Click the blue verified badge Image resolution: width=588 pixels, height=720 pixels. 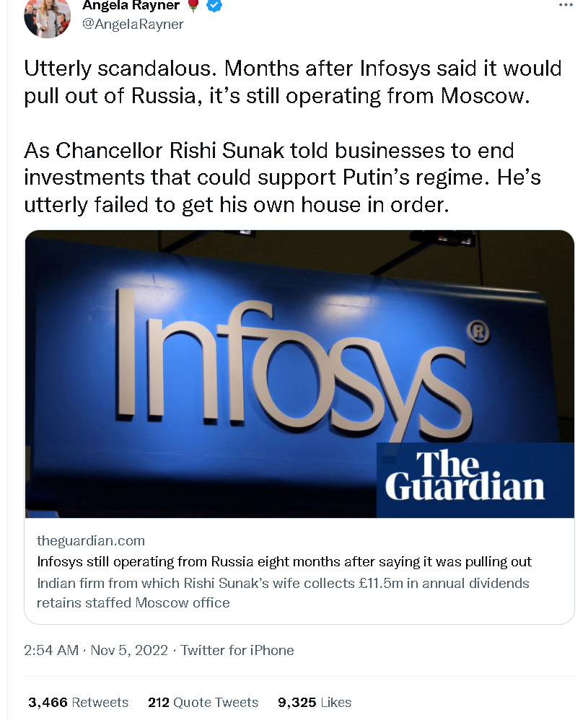point(214,6)
